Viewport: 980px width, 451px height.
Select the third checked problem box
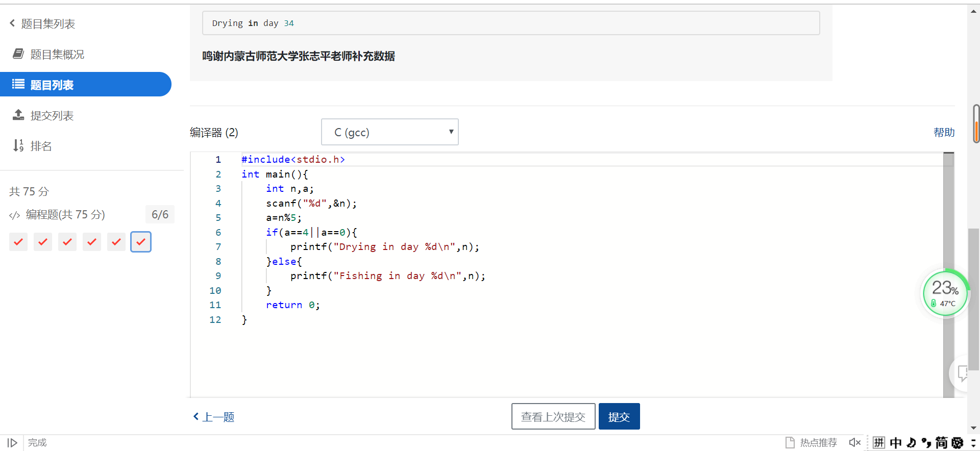pos(67,242)
